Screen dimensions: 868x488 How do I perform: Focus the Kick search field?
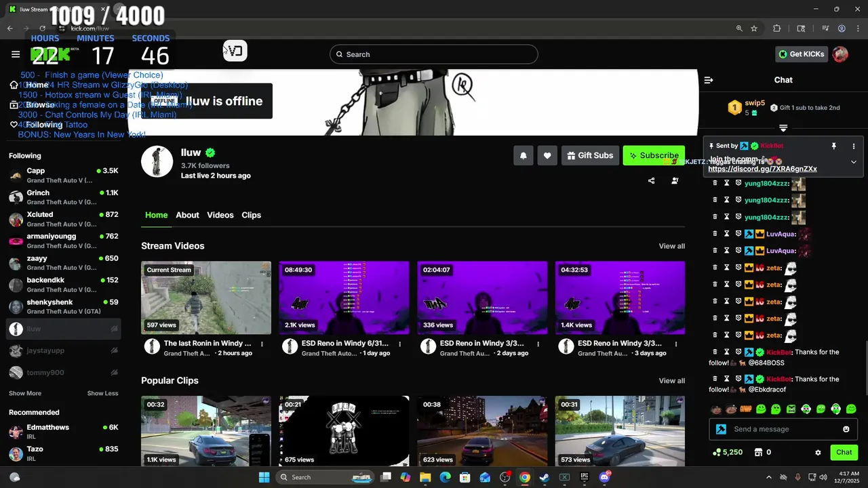434,54
